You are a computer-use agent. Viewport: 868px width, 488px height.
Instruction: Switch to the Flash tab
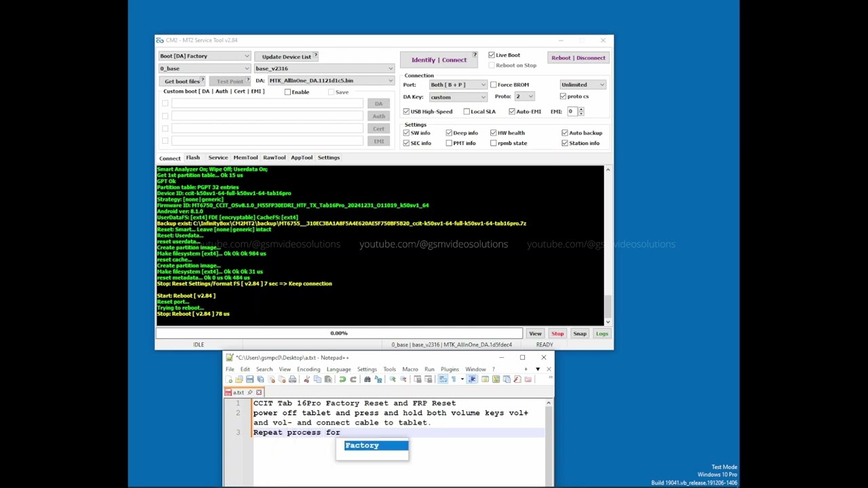pos(193,157)
